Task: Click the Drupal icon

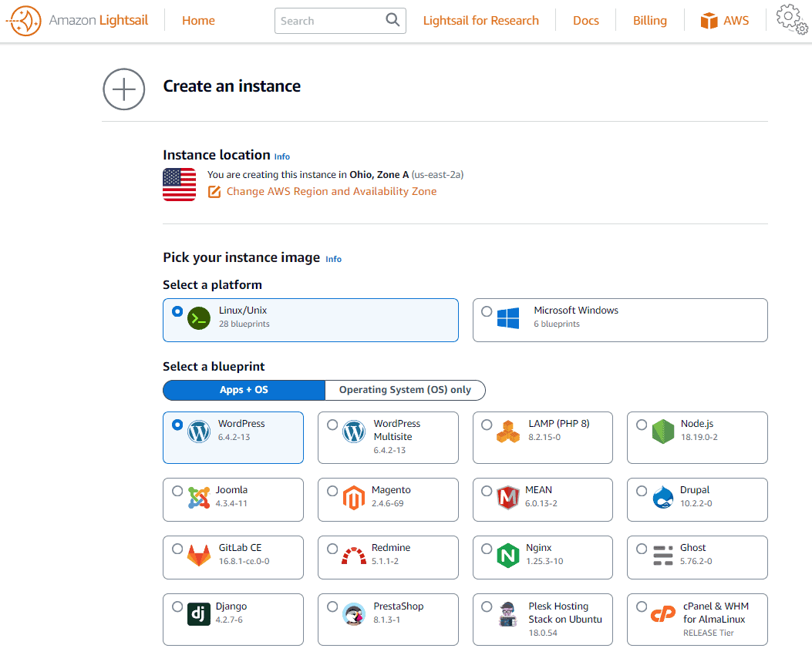Action: click(x=663, y=499)
